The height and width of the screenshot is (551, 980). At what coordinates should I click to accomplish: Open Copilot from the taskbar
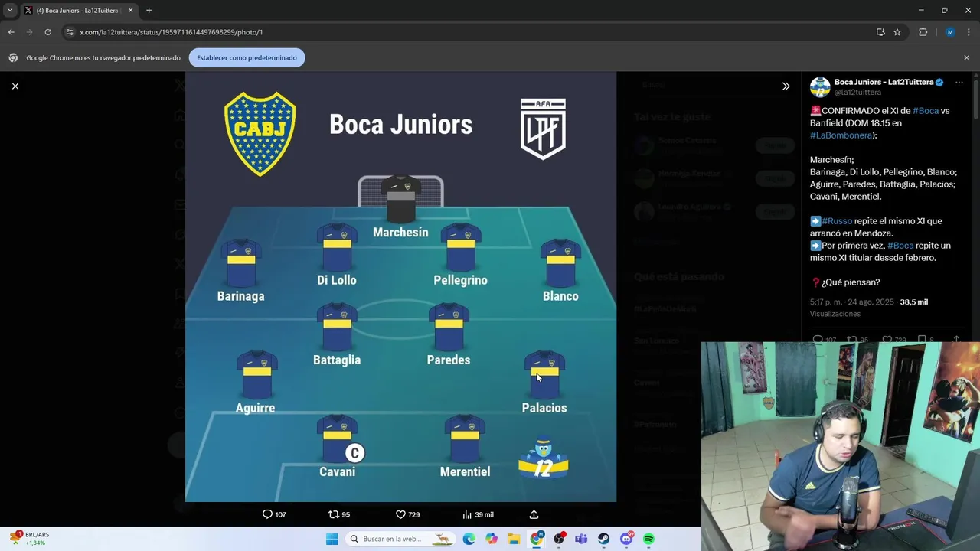491,539
